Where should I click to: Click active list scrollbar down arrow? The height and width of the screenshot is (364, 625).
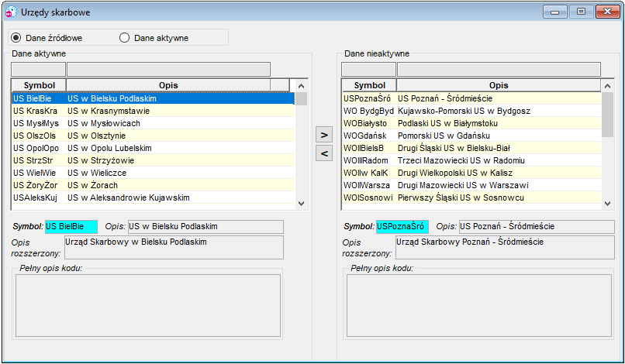click(302, 204)
